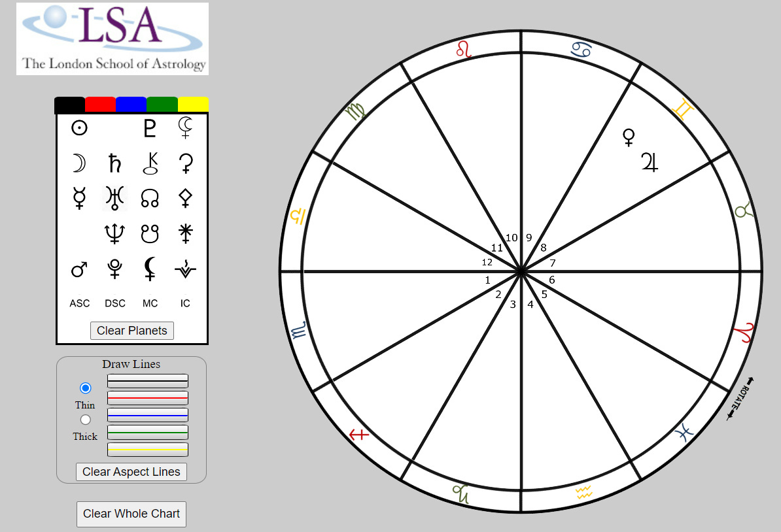Switch to the blue color tab
781x532 pixels.
[131, 105]
